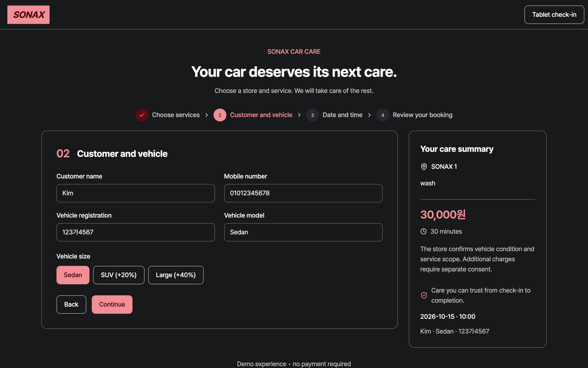Click the Continue button
588x368 pixels.
[x=112, y=305]
